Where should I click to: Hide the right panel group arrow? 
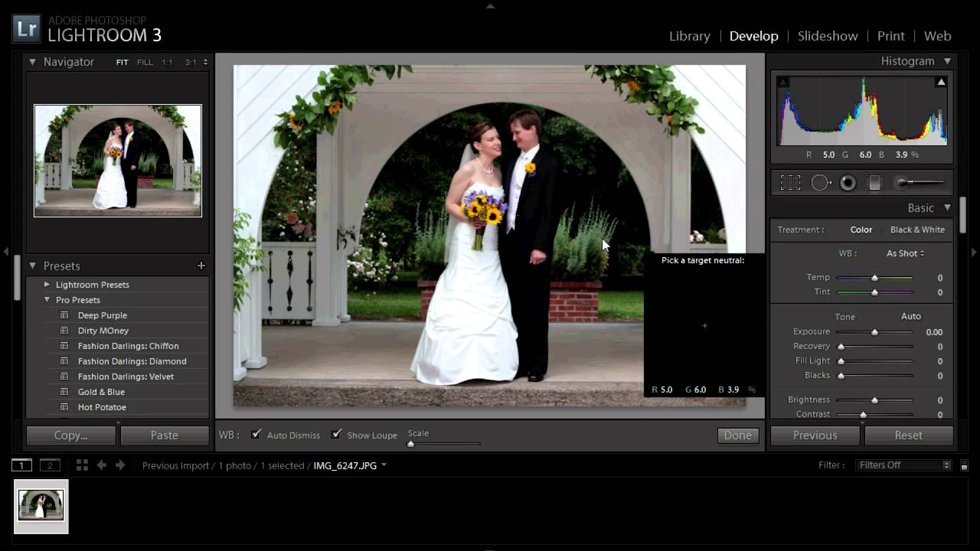pos(974,251)
